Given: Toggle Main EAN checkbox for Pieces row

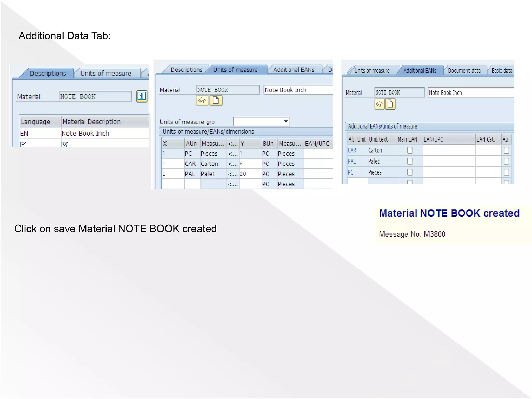Looking at the screenshot, I should (x=410, y=172).
